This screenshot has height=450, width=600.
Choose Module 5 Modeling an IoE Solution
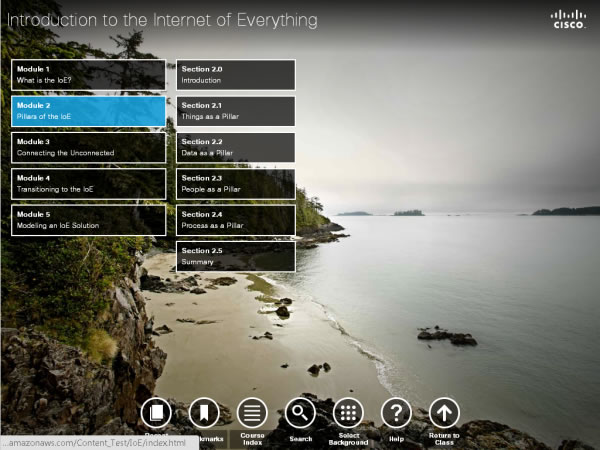click(89, 220)
